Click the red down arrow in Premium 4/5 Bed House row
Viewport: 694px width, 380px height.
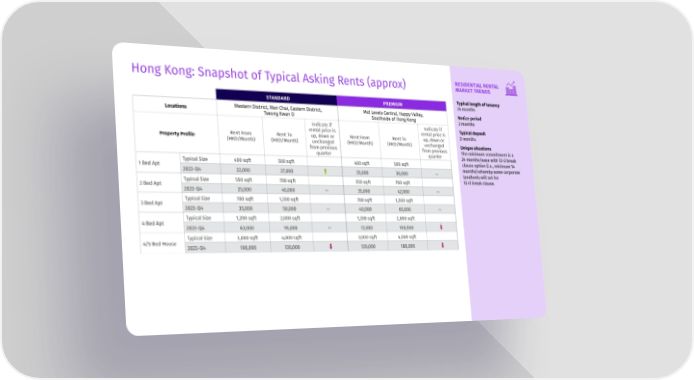442,245
